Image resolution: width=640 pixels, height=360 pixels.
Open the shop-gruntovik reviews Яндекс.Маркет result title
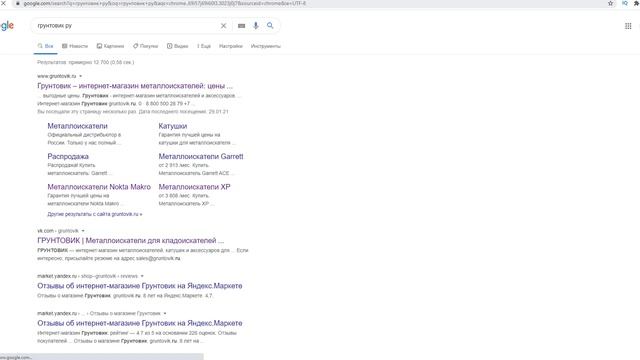(x=140, y=286)
